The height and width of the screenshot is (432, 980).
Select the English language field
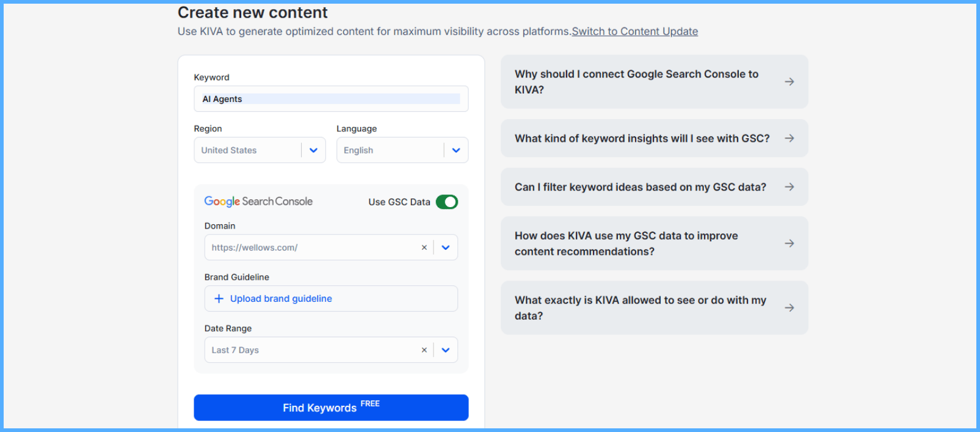402,150
